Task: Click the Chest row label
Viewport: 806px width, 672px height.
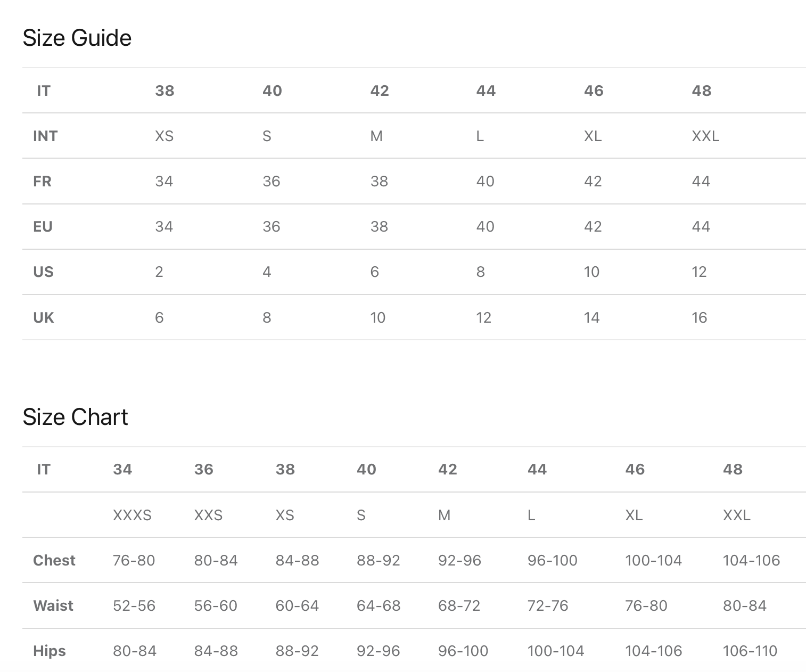Action: (x=54, y=561)
